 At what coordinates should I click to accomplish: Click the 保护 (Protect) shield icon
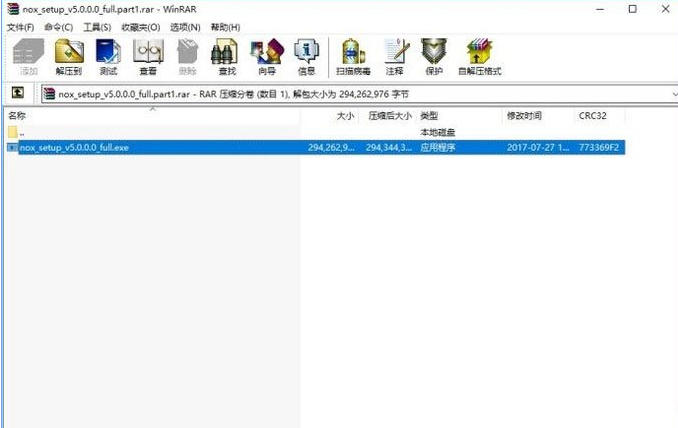point(434,57)
